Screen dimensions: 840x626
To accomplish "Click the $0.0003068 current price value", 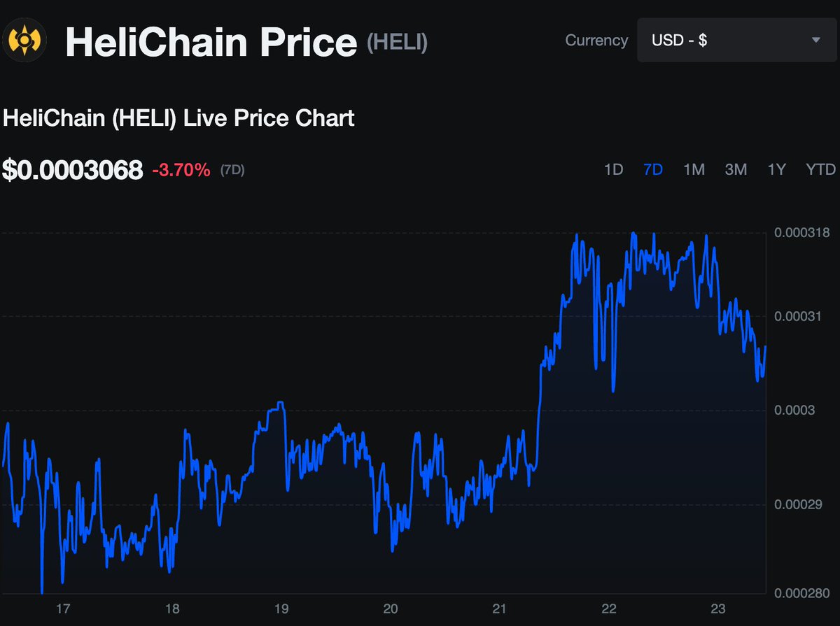I will [73, 170].
